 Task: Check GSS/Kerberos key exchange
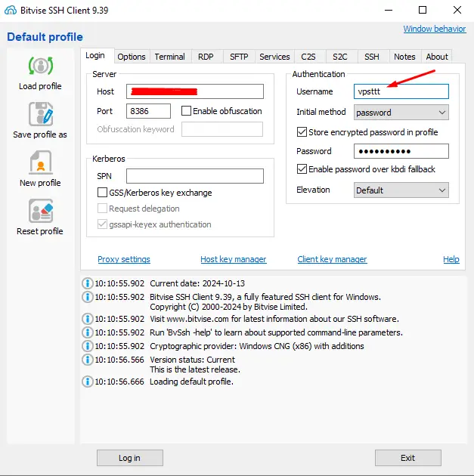(x=102, y=193)
